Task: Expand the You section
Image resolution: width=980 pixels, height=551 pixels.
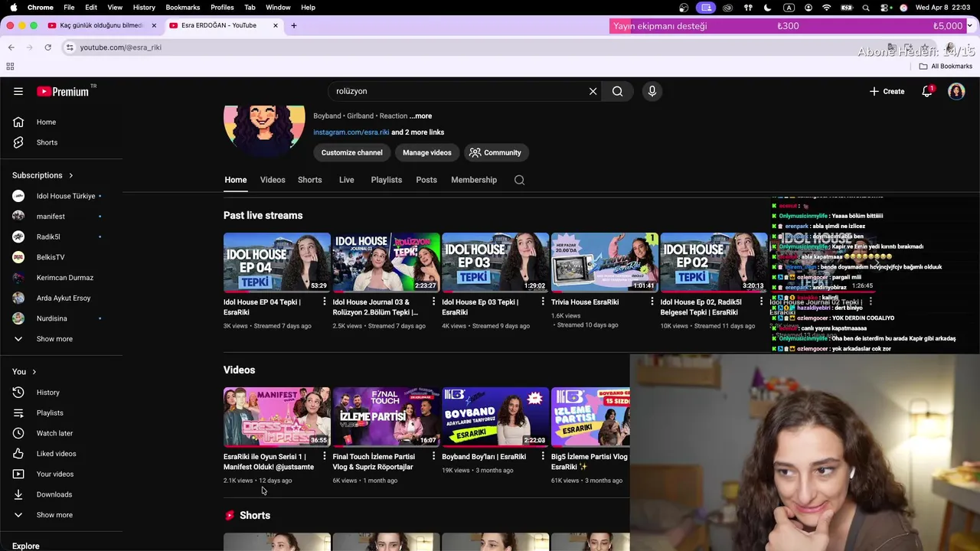Action: (24, 372)
